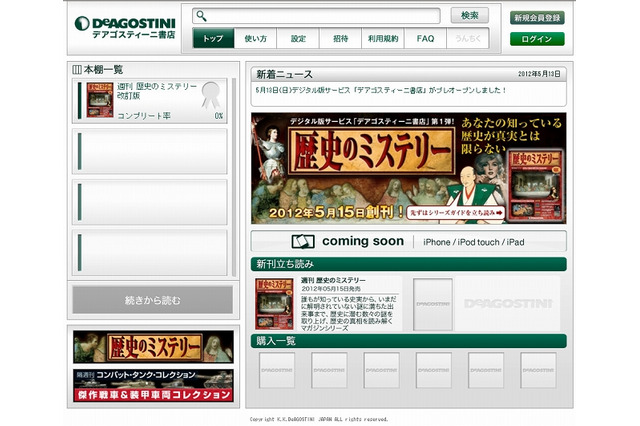Open the 使い方 tab

(256, 38)
